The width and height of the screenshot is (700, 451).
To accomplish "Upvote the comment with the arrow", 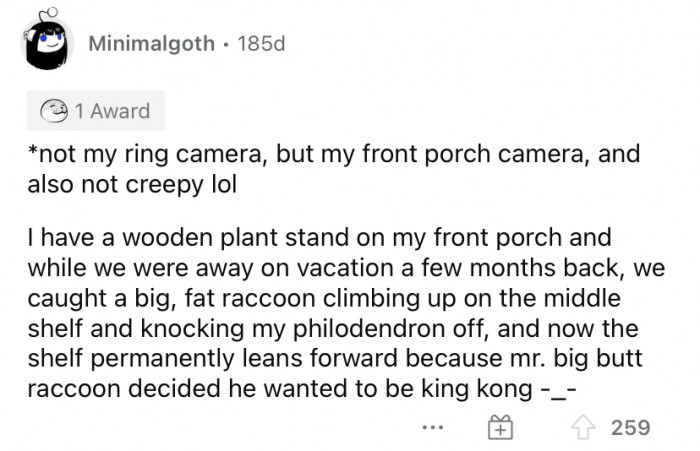I will tap(583, 427).
